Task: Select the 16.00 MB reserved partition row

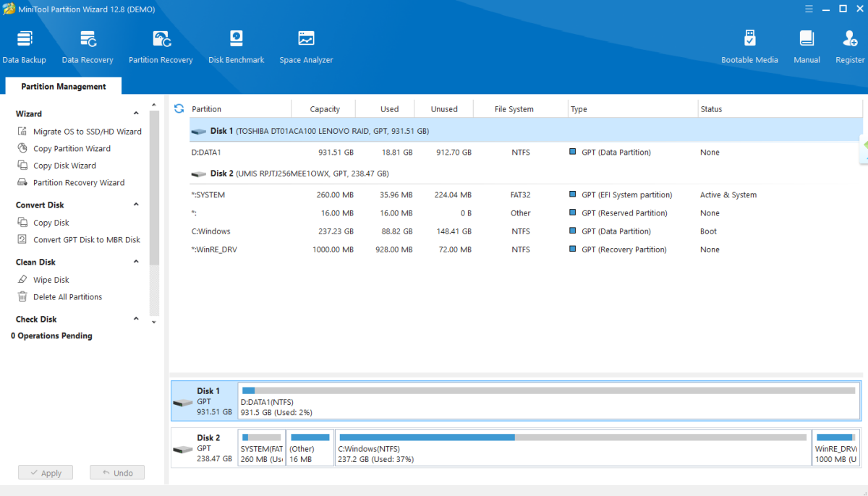Action: pos(526,213)
